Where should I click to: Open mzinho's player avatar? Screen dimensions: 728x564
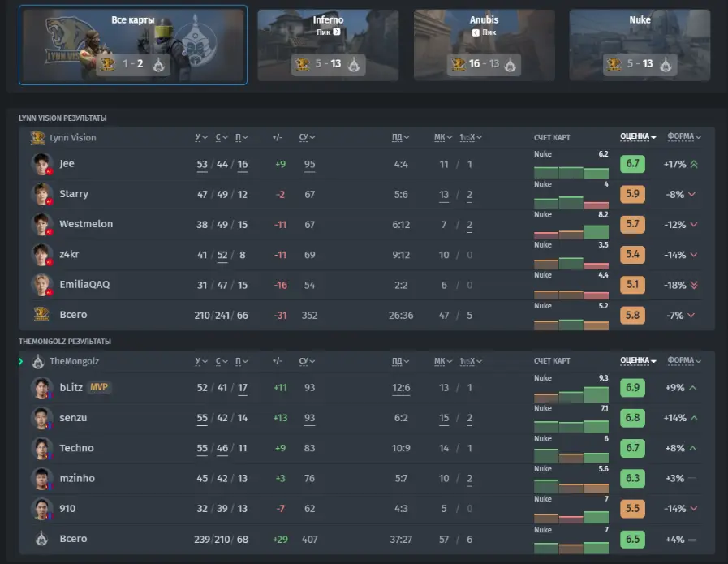[x=41, y=478]
